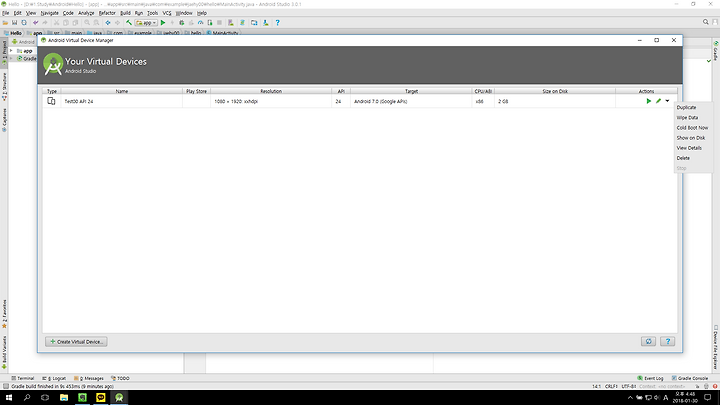Viewport: 720px width, 405px height.
Task: Open the Gradle Console tab
Action: click(x=690, y=378)
